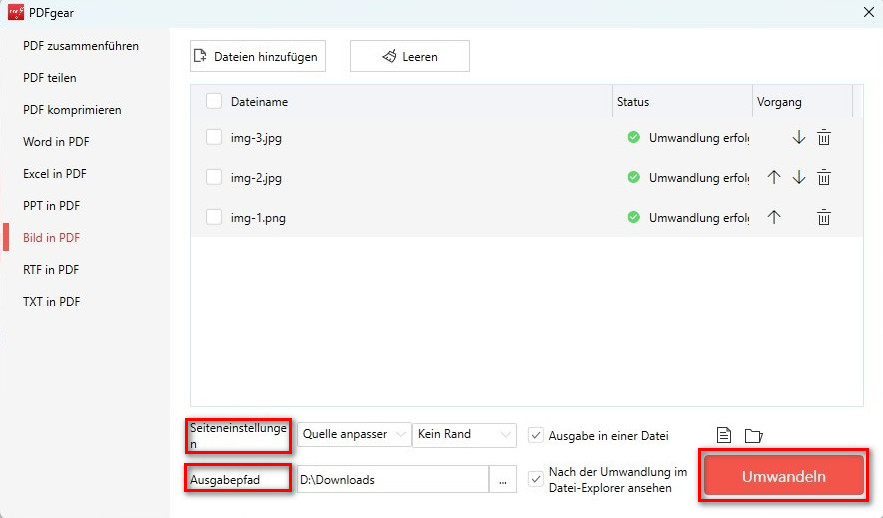Click img-2.jpg conversion status text
The image size is (883, 518).
699,178
